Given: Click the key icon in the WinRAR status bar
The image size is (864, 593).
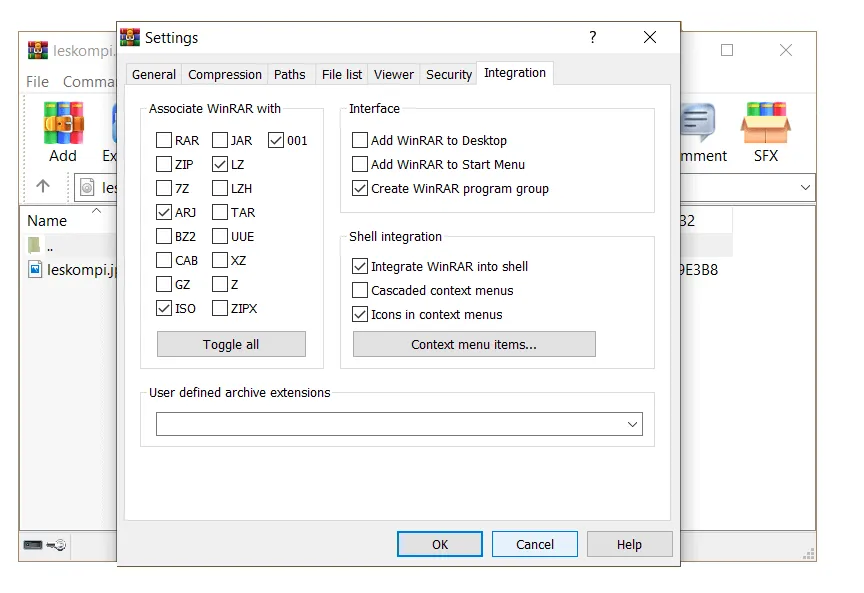Looking at the screenshot, I should coord(56,545).
